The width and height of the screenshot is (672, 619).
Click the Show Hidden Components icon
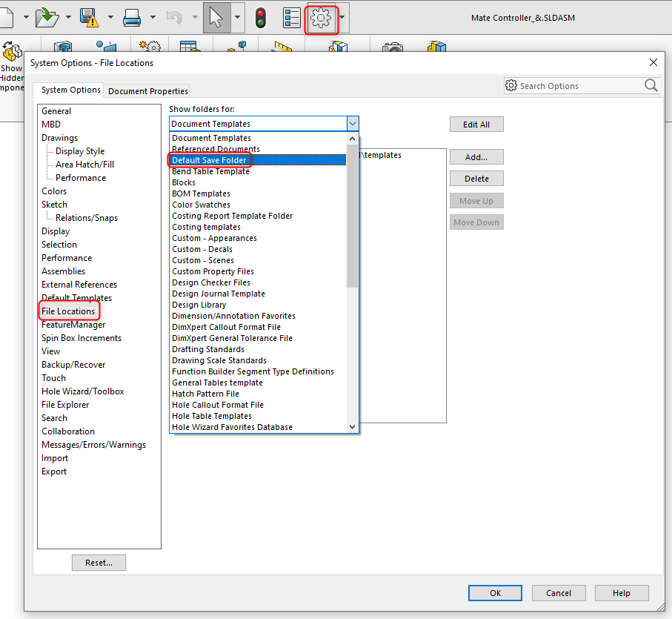pos(11,52)
